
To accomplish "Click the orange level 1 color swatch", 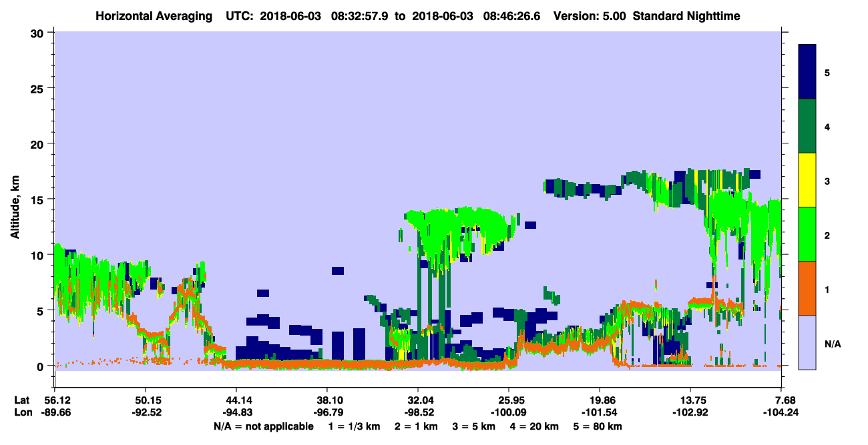I will [807, 288].
